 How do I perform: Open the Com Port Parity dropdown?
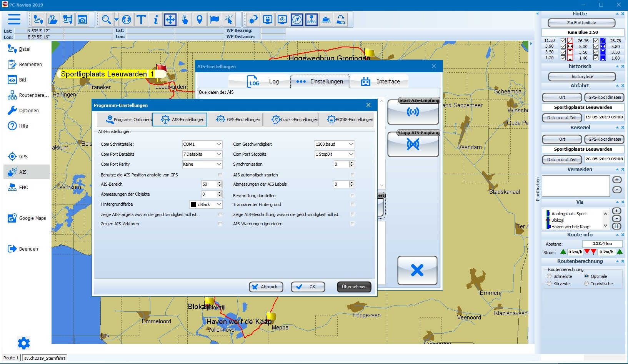(x=202, y=164)
